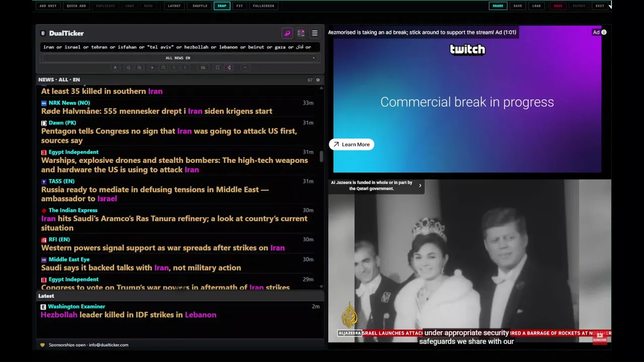Click the ADD UNIT button
This screenshot has height=362, width=644.
pyautogui.click(x=48, y=6)
